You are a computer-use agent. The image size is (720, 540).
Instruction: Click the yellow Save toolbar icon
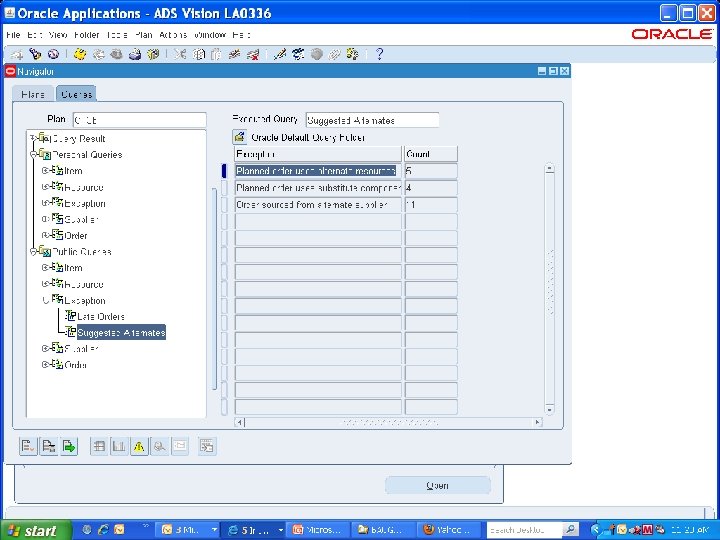tap(80, 54)
